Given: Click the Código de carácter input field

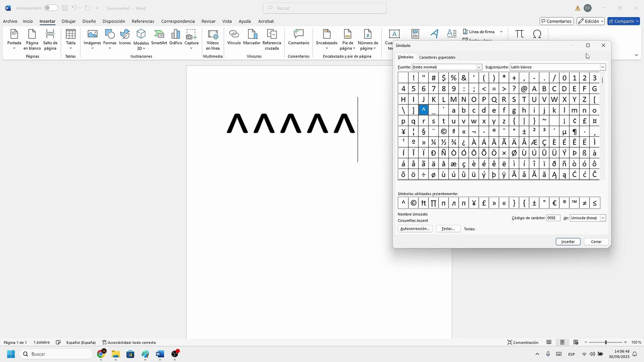Looking at the screenshot, I should (x=553, y=218).
